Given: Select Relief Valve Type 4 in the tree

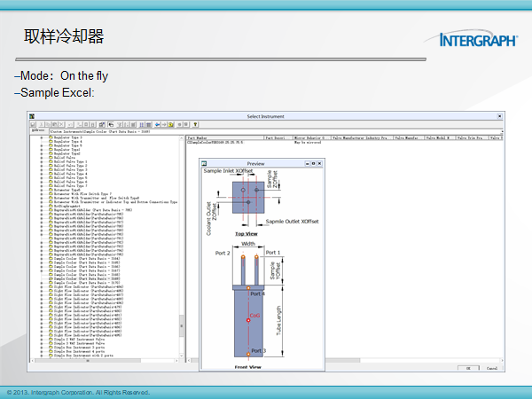Looking at the screenshot, I should point(71,174).
